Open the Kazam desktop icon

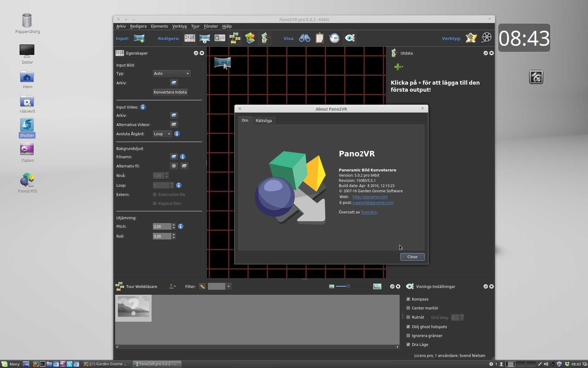click(x=27, y=152)
